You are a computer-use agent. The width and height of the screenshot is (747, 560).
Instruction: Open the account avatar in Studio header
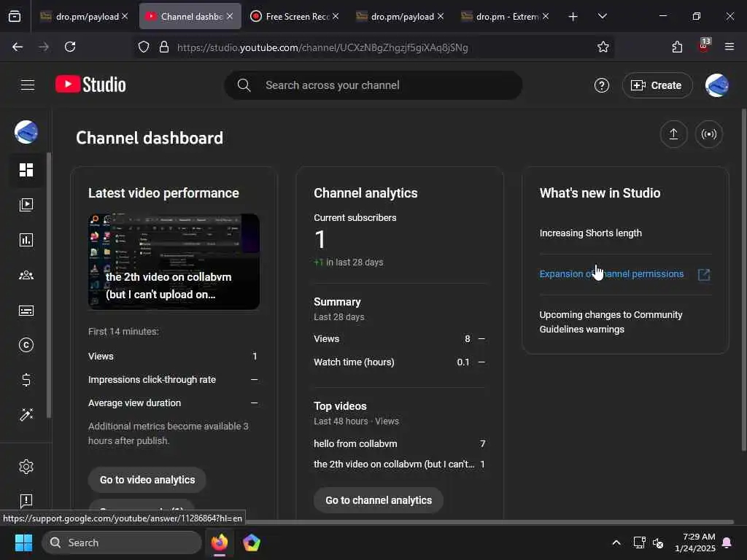pos(716,85)
